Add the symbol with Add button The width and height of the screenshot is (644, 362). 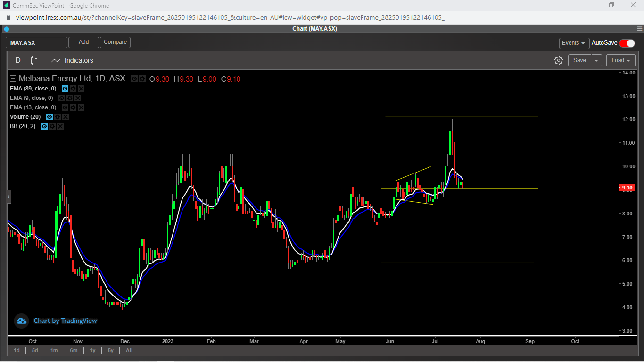tap(83, 42)
